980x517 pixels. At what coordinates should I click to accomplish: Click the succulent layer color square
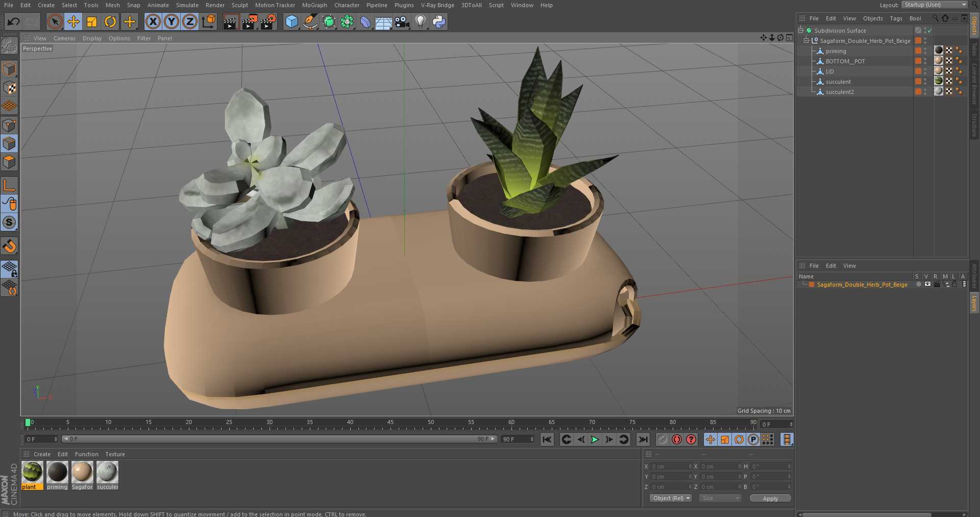click(918, 81)
